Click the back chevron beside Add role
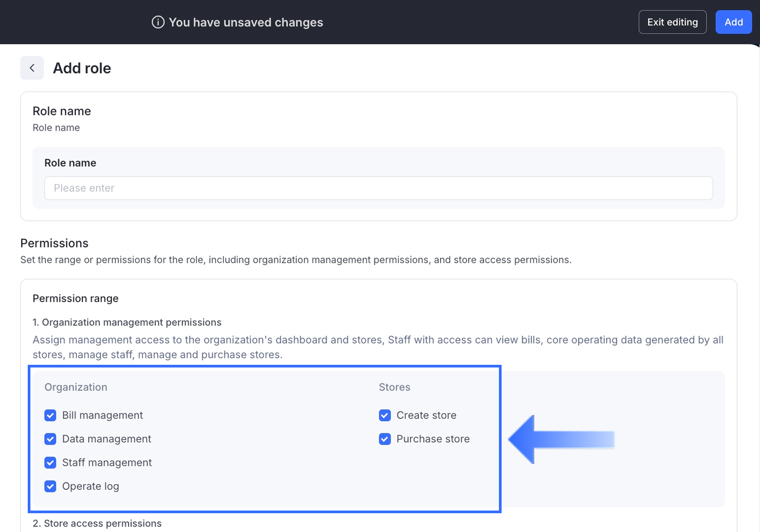The image size is (760, 532). pos(32,68)
